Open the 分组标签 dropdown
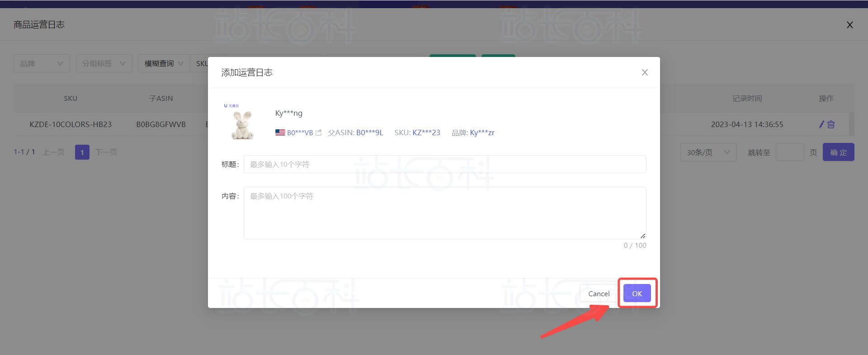 tap(104, 63)
